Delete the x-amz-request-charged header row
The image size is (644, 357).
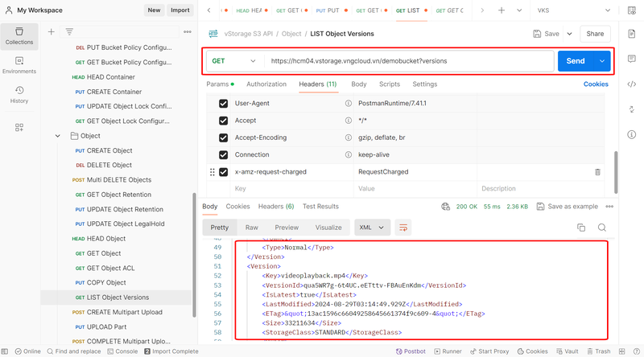click(x=597, y=172)
